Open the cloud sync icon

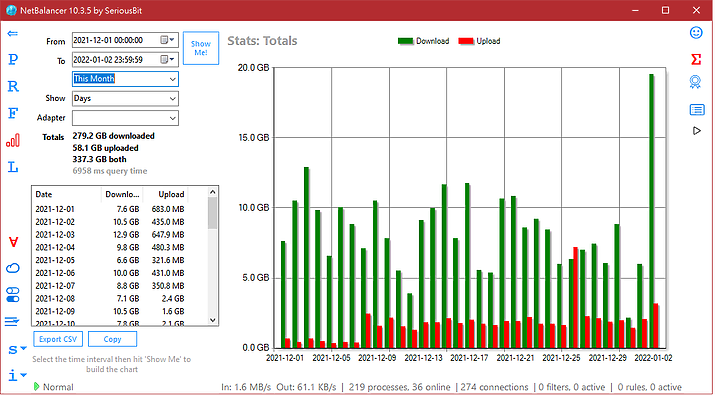point(13,268)
